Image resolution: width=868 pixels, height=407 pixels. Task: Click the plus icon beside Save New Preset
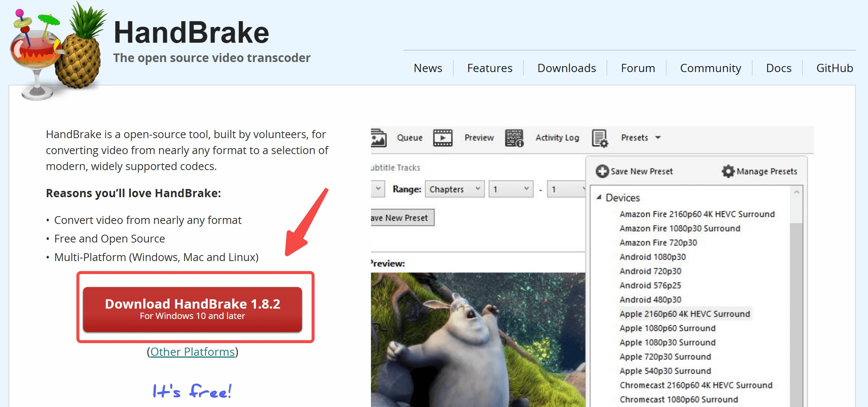tap(602, 171)
